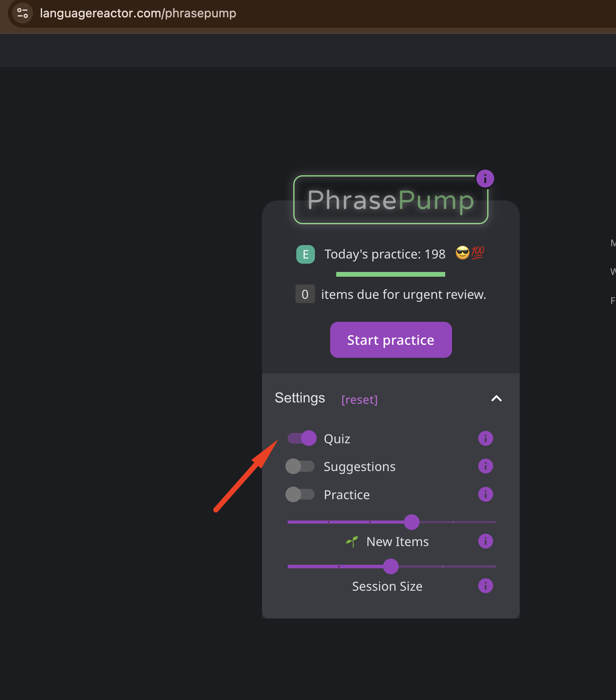
Task: Reset settings via the [reset] link
Action: pos(359,399)
